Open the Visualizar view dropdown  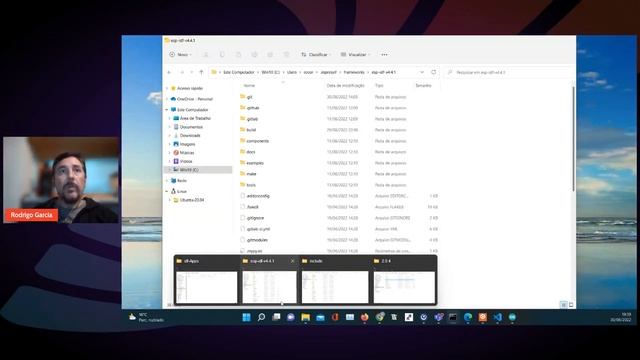356,54
